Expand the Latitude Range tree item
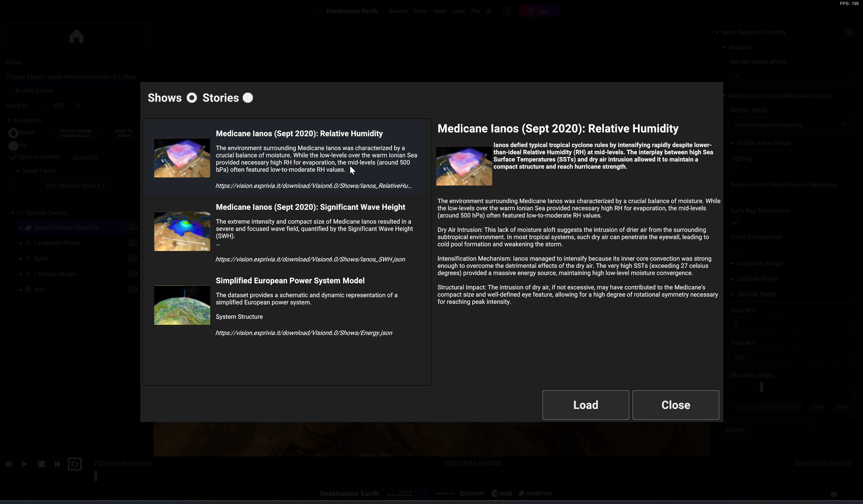The width and height of the screenshot is (863, 504). 21,274
